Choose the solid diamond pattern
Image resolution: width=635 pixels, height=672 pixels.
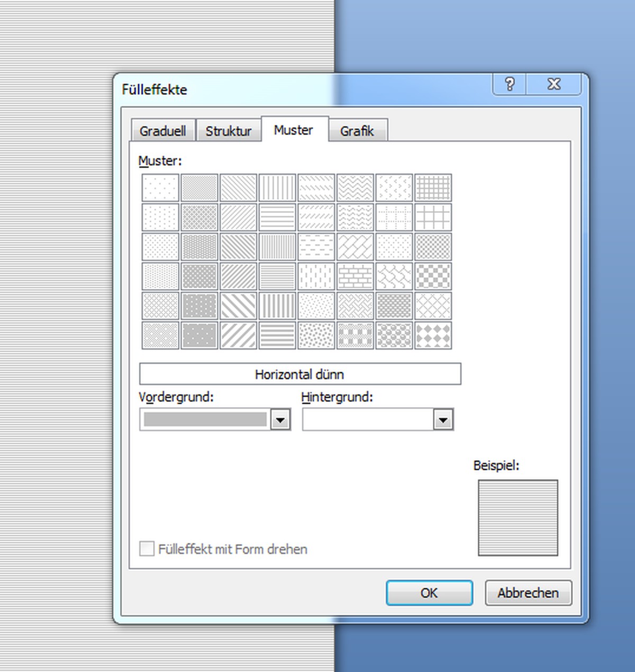(433, 336)
